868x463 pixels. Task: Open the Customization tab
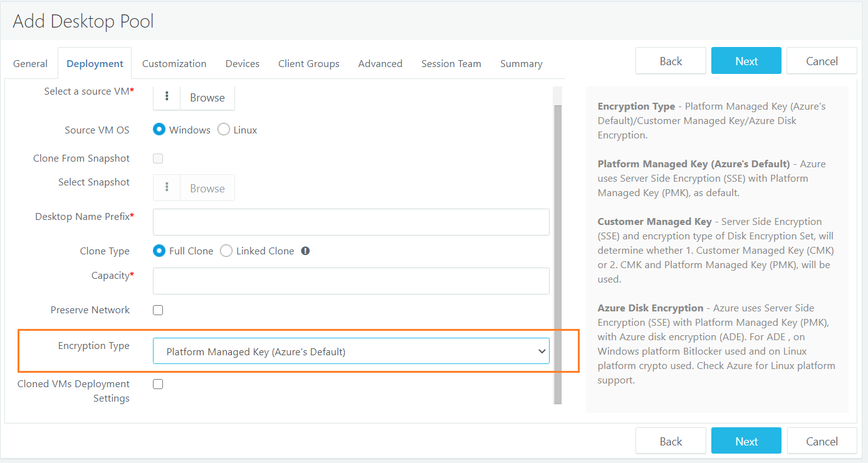point(174,64)
